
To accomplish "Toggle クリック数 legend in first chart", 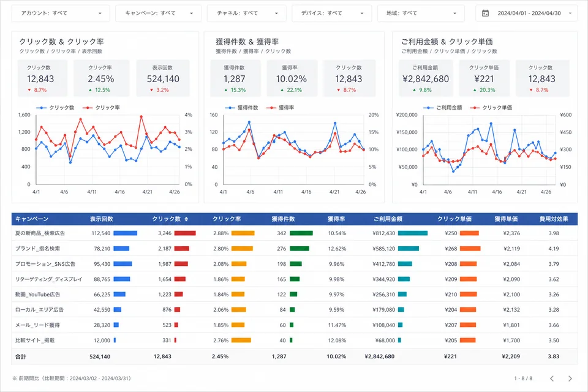I will tap(56, 108).
